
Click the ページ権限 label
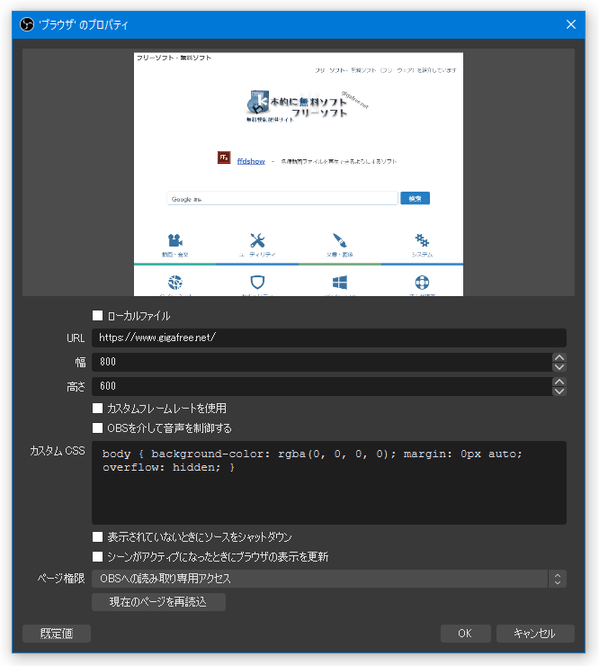pyautogui.click(x=61, y=579)
